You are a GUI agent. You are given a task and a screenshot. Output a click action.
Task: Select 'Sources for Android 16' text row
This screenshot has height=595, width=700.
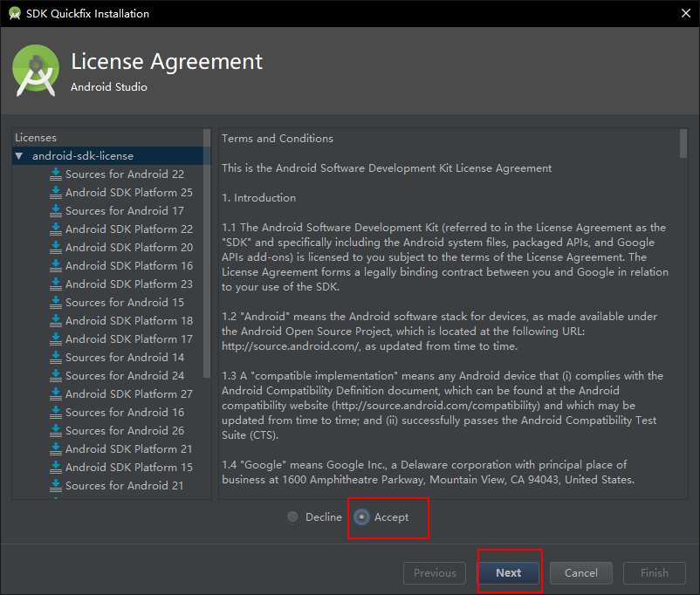click(x=125, y=412)
